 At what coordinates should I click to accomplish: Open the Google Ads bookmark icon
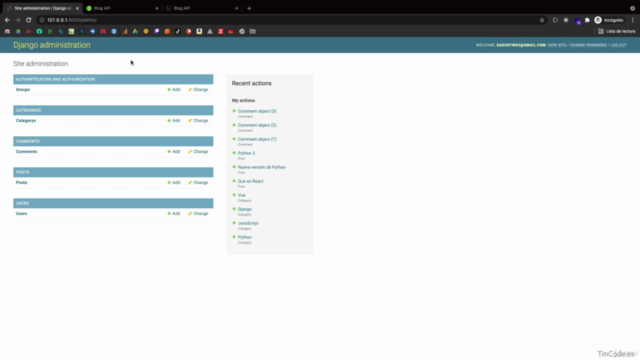pyautogui.click(x=136, y=31)
